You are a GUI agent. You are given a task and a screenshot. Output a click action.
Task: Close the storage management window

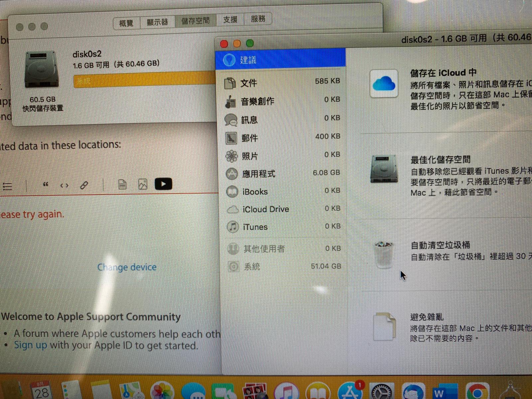coord(224,44)
